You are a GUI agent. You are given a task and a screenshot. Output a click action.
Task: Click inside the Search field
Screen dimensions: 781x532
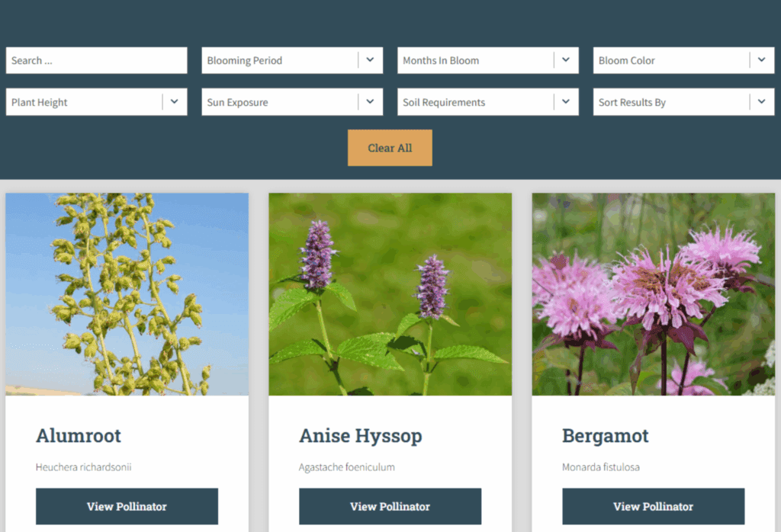click(x=96, y=60)
